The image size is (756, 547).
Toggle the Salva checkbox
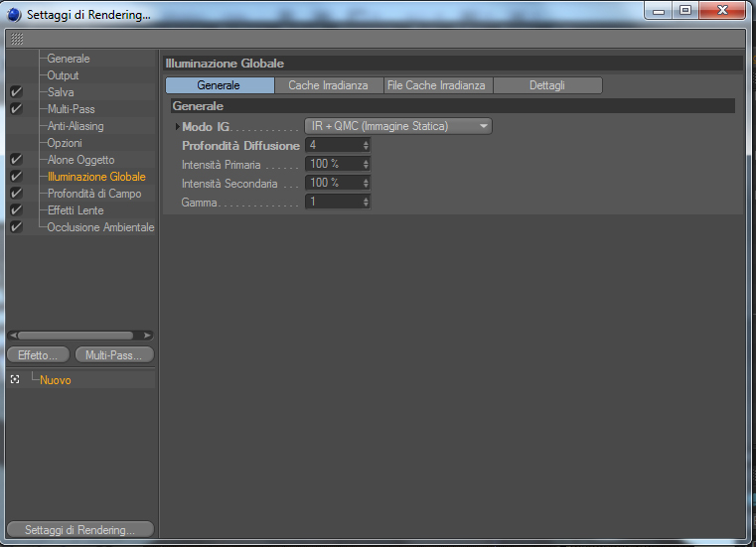(x=16, y=92)
